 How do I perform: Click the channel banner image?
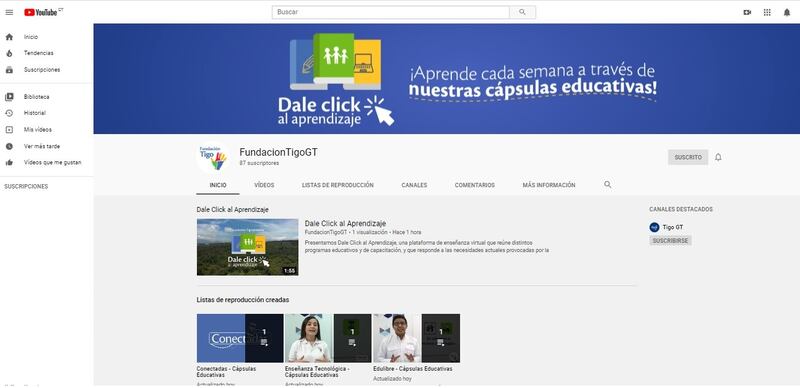click(446, 79)
